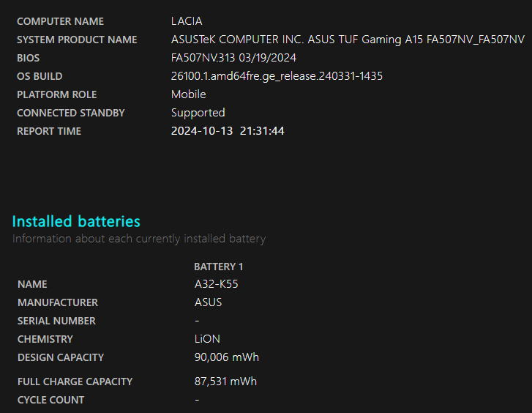Select the CONNECTED STANDBY label
Viewport: 532px width, 413px height.
(71, 113)
